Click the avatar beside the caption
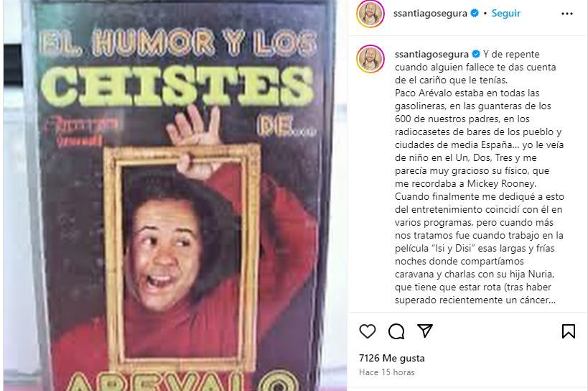 [x=370, y=59]
